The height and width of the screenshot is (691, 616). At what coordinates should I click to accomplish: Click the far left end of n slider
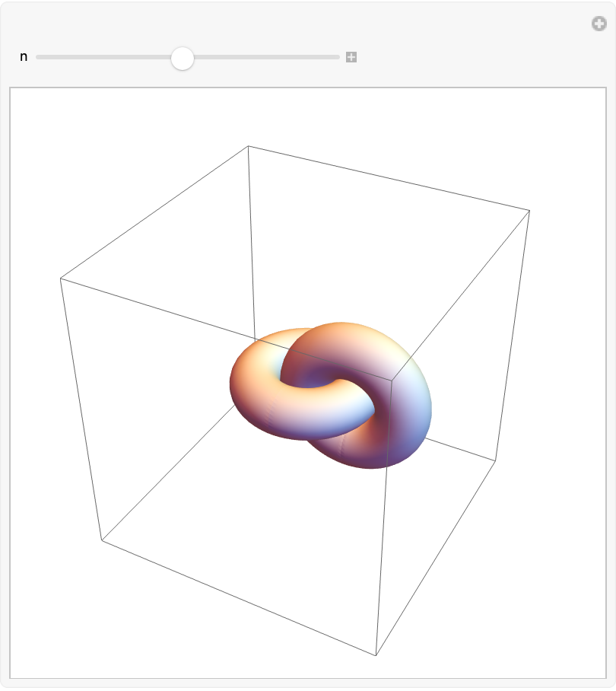(x=38, y=57)
